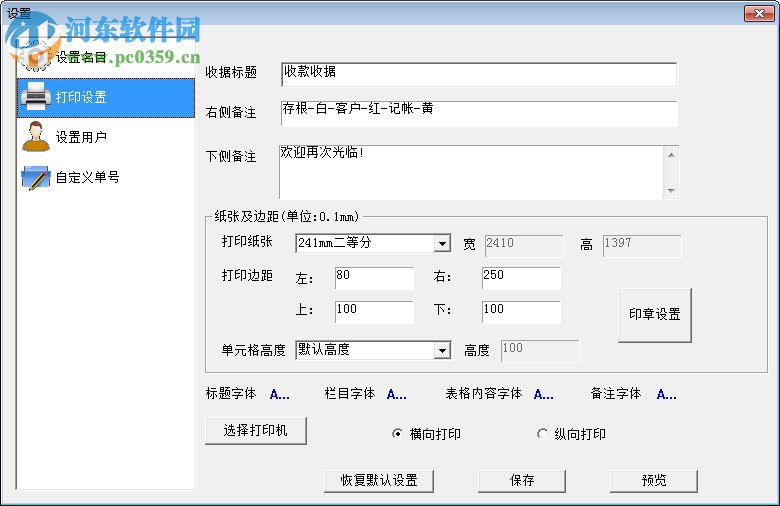The image size is (780, 506).
Task: Click the 高度 value field showing 100
Action: click(x=540, y=351)
